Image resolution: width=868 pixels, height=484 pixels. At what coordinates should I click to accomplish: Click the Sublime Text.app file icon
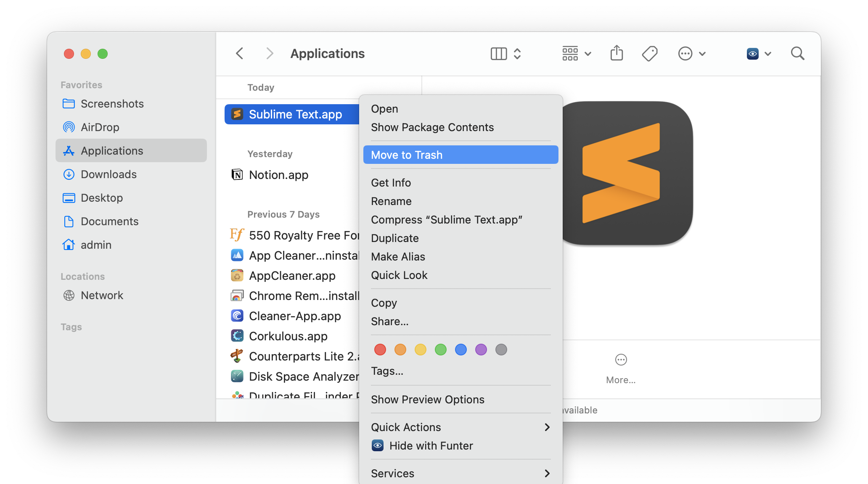pos(237,114)
